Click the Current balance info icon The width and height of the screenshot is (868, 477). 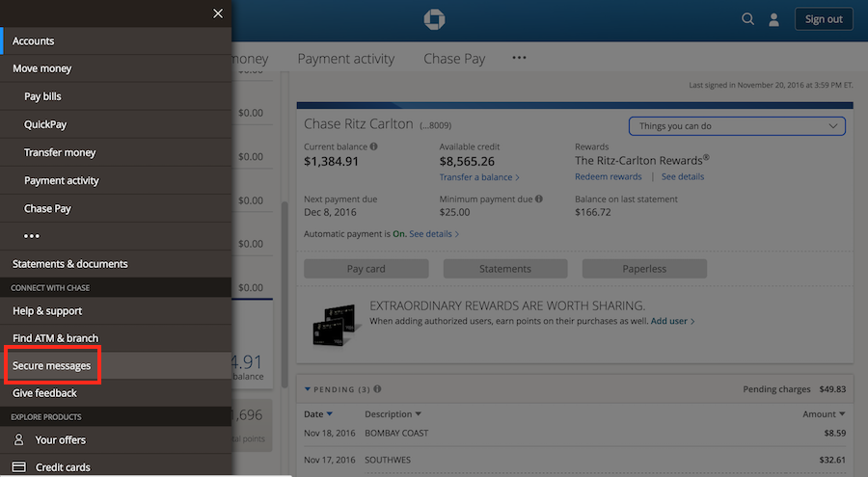point(373,146)
